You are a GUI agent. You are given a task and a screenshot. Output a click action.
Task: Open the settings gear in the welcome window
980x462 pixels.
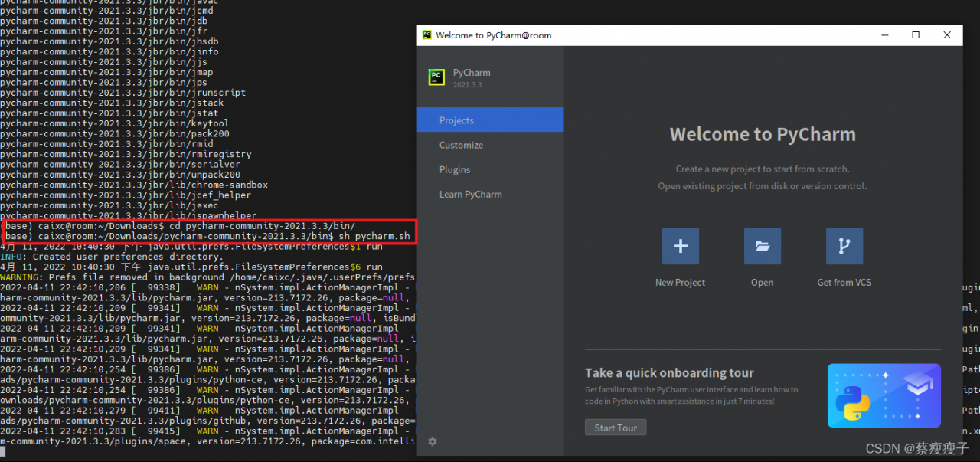click(433, 441)
